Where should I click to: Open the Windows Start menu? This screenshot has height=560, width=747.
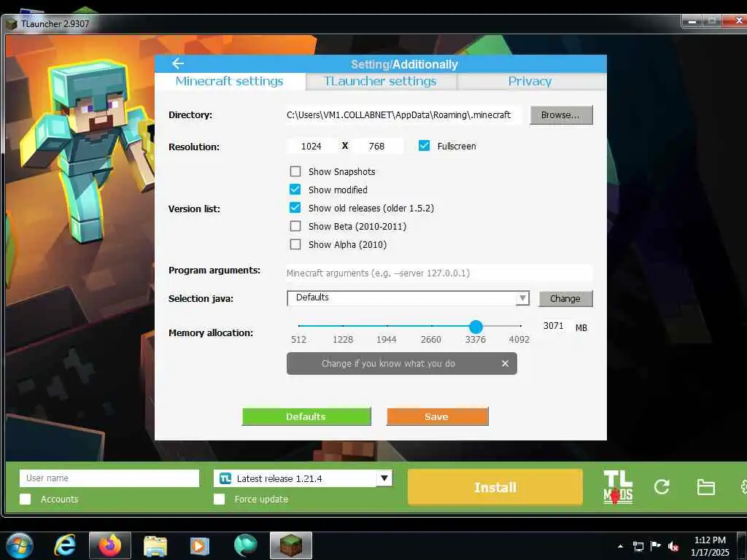20,545
